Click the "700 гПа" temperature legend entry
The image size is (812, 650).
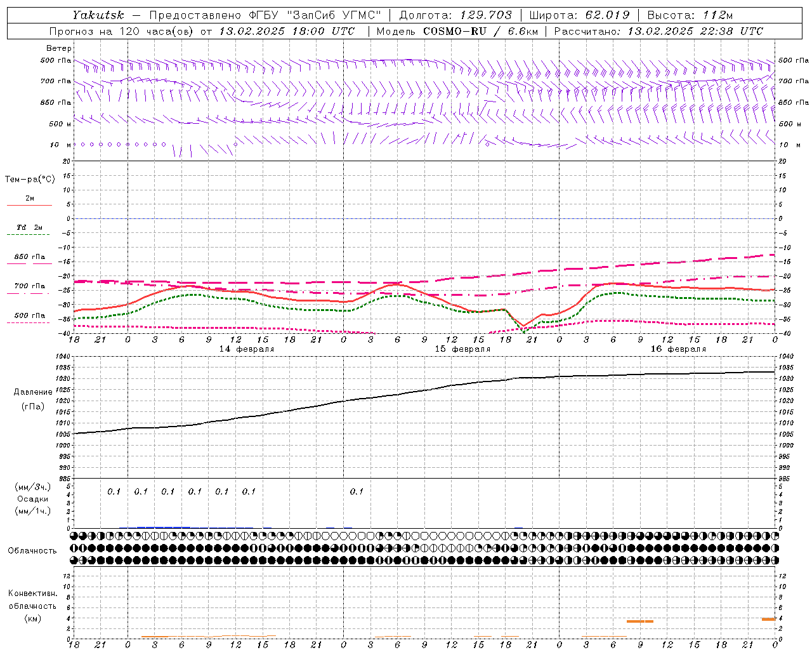(x=30, y=286)
